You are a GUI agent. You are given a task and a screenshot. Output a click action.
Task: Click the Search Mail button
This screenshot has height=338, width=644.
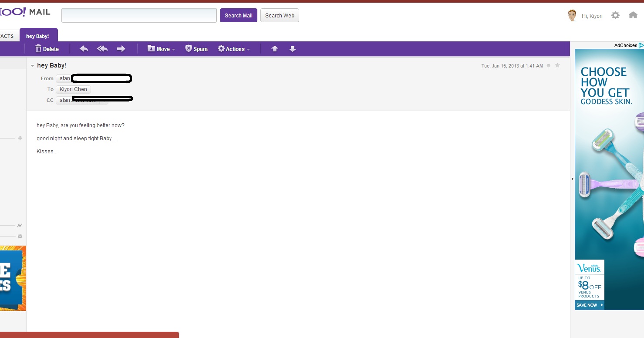pyautogui.click(x=238, y=15)
